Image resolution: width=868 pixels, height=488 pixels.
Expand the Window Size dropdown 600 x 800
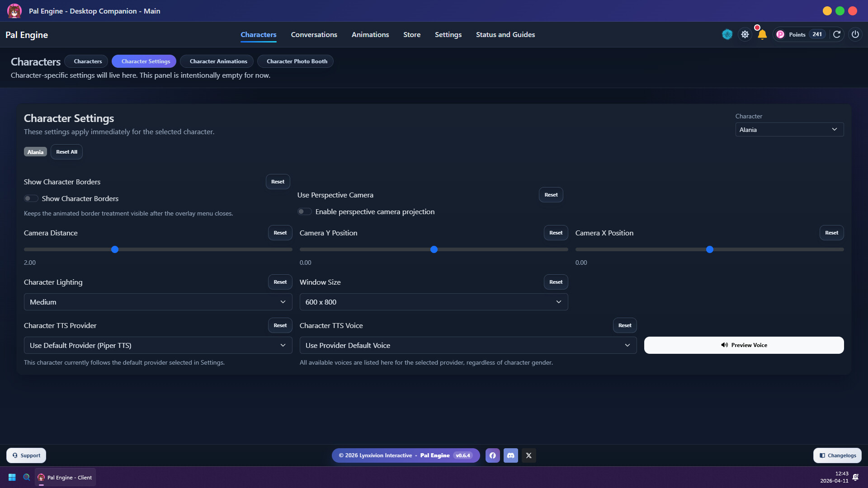(x=434, y=302)
